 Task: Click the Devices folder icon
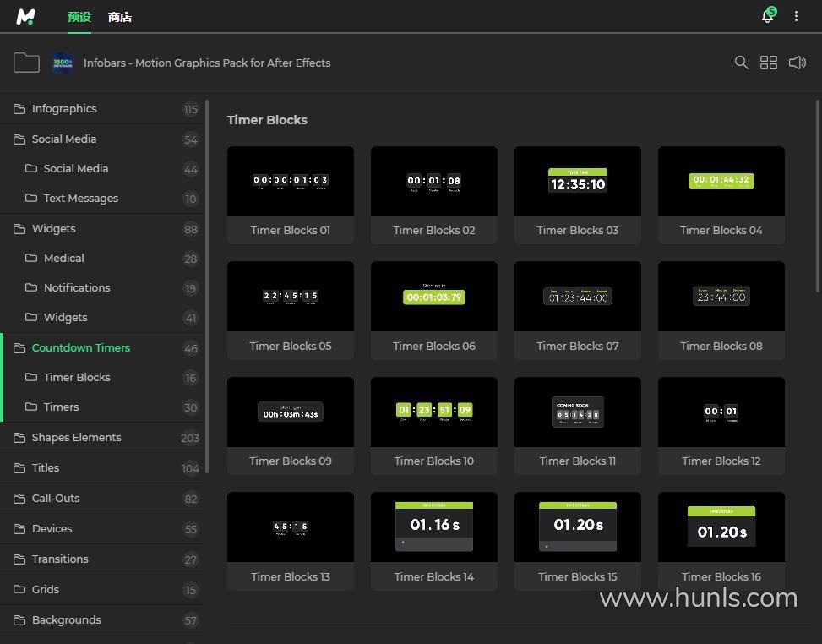[19, 528]
